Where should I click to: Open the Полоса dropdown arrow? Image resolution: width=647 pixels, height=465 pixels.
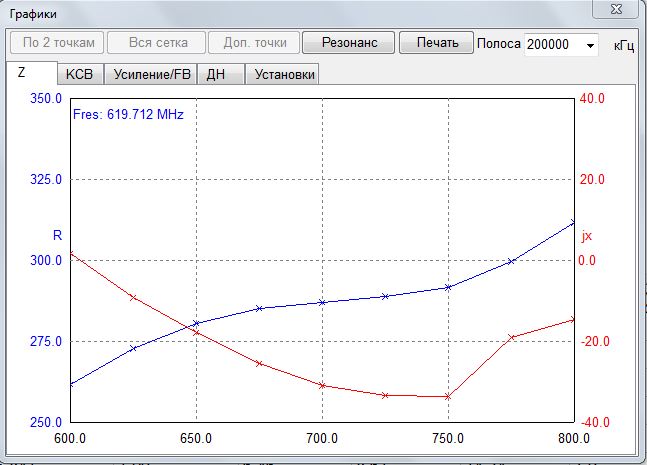click(x=590, y=45)
